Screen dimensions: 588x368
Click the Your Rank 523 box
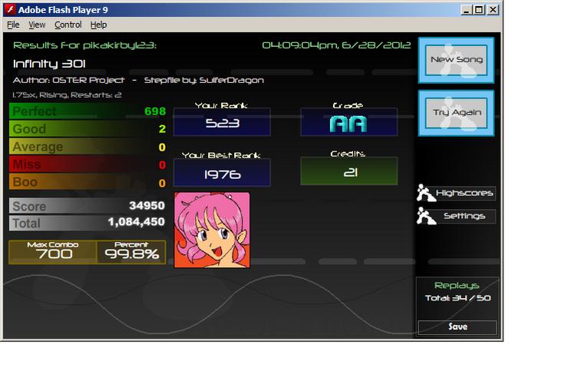point(222,122)
